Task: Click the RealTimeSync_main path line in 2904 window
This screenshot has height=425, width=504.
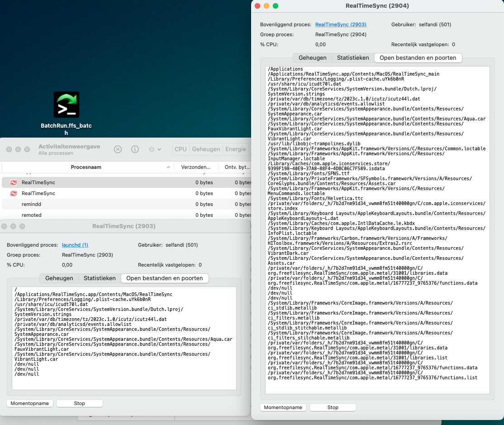Action: coord(354,74)
